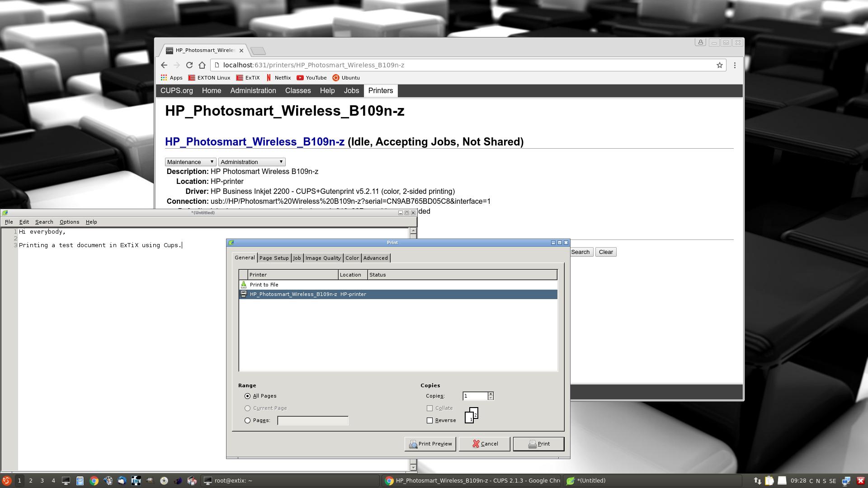
Task: Open clipboard manager tray icon
Action: click(x=769, y=481)
